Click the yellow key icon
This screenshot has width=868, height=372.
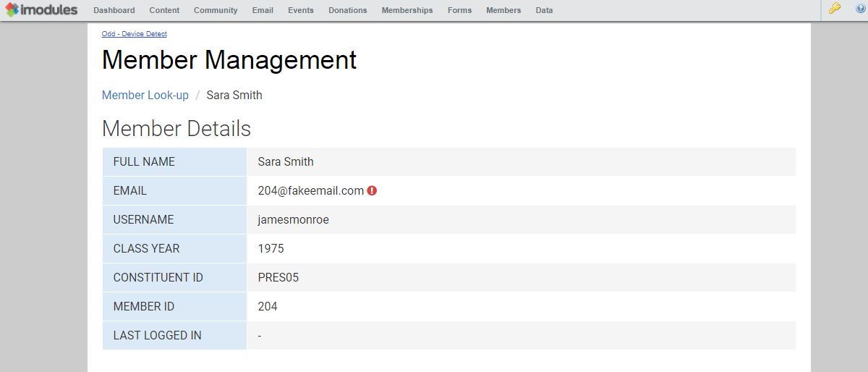click(835, 9)
